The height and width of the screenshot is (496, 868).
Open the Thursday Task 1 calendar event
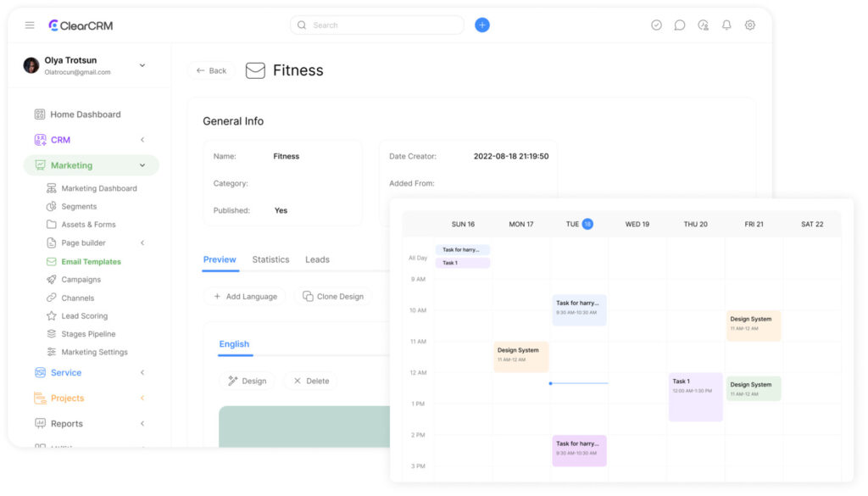[x=695, y=397]
